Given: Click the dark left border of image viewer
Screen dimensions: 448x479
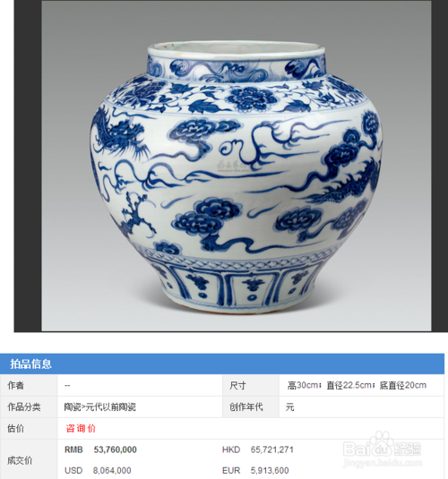Looking at the screenshot, I should 28,166.
